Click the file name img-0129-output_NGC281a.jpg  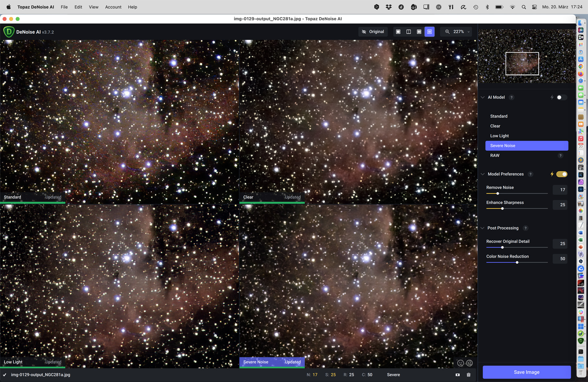[41, 375]
